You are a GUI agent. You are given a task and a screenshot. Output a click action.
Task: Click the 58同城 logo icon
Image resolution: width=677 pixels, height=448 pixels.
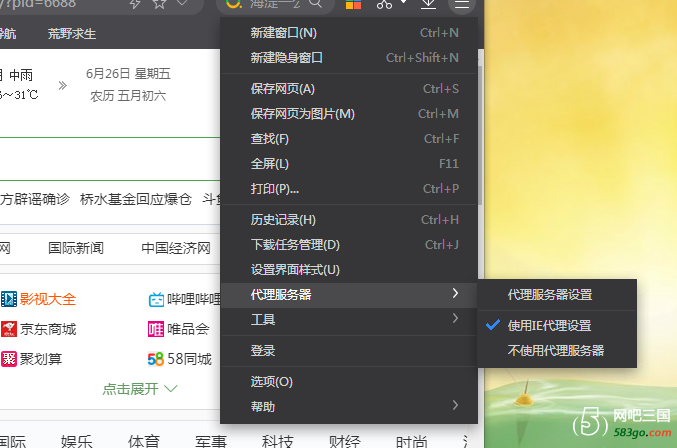tap(156, 359)
